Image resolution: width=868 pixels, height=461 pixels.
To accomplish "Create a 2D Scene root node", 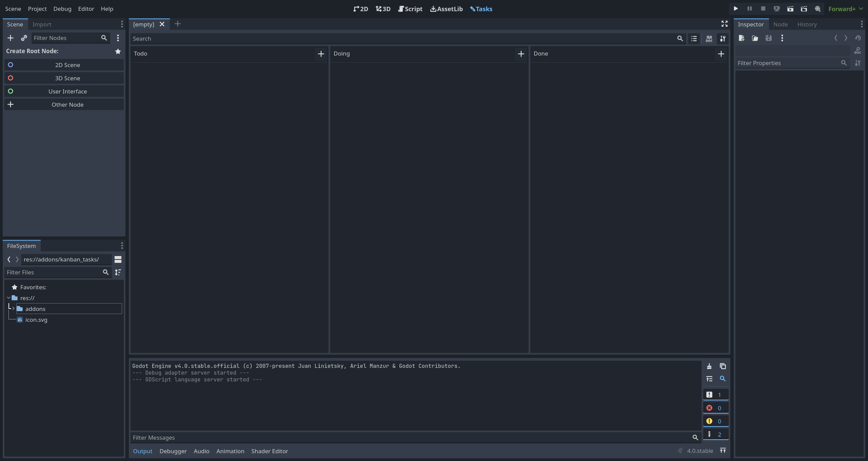I will coord(67,65).
